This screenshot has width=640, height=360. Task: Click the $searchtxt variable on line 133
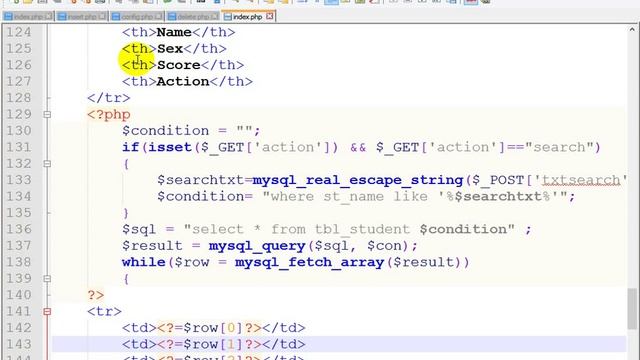pos(200,180)
